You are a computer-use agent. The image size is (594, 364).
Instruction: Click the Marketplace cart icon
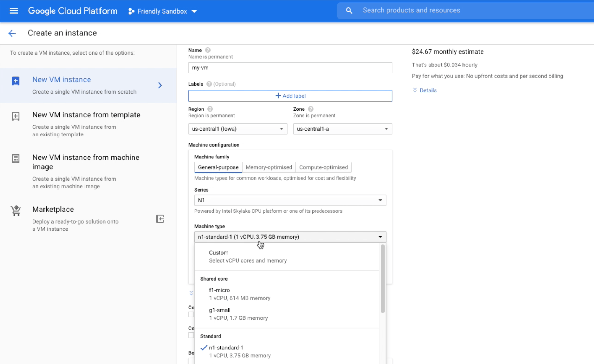(16, 211)
